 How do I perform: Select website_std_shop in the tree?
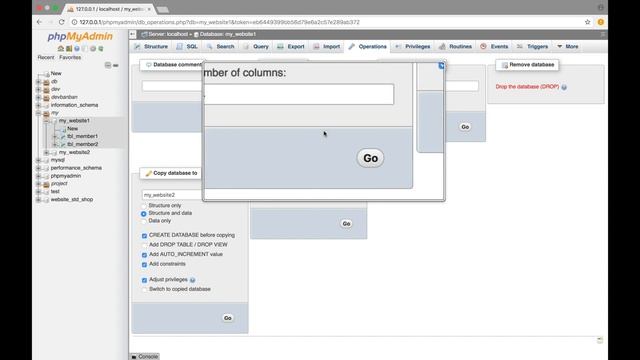[72, 200]
